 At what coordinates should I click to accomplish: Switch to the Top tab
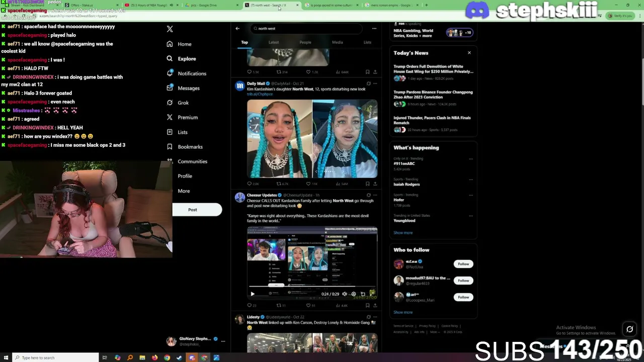tap(245, 42)
